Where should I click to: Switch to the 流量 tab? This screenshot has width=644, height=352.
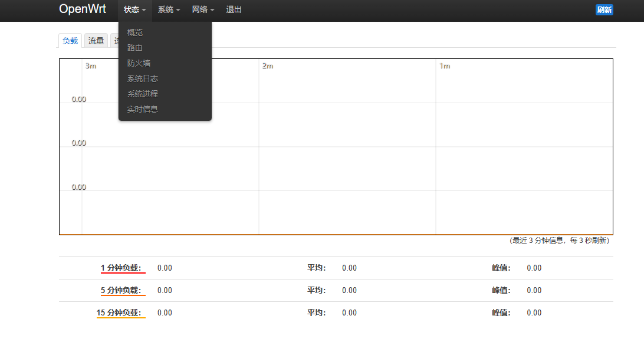(96, 41)
